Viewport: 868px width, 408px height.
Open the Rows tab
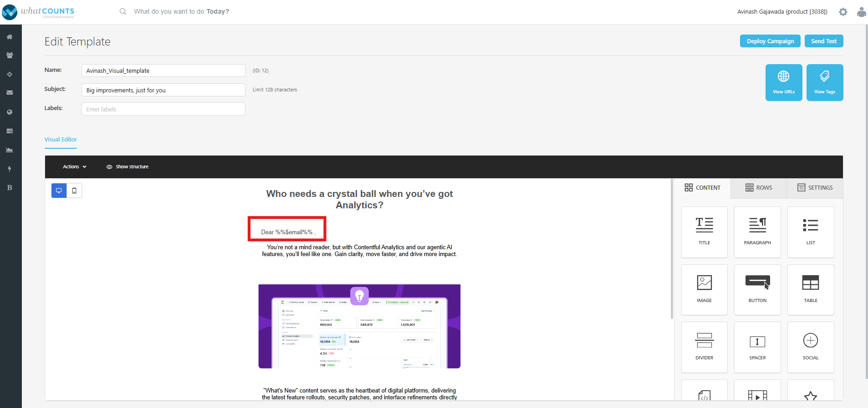[x=759, y=188]
